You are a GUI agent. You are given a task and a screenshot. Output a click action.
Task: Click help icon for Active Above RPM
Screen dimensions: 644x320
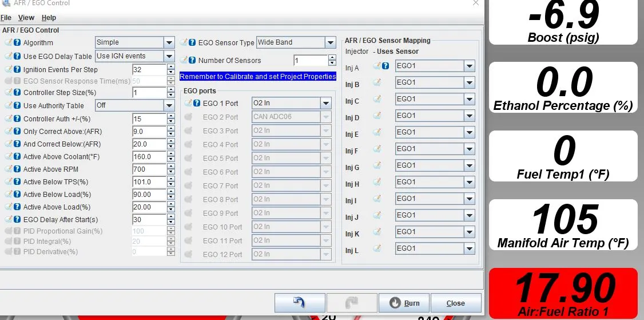tap(17, 169)
